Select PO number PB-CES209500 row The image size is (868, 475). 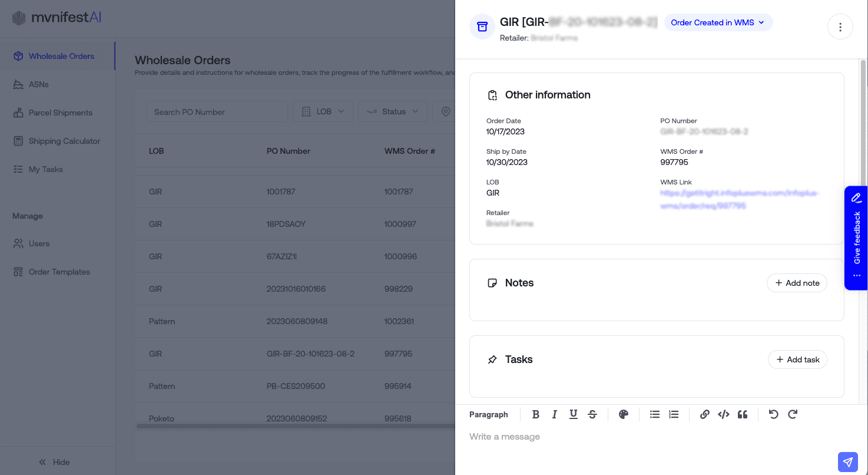295,386
